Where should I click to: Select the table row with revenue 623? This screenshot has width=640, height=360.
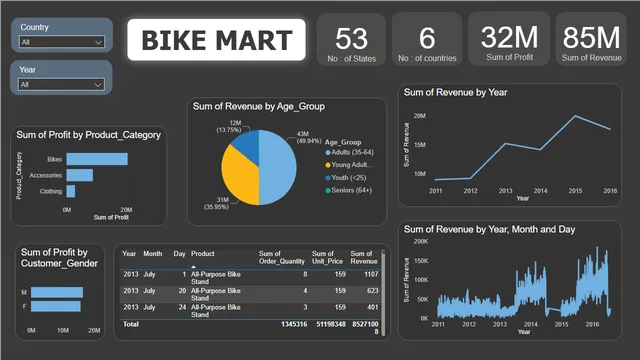click(250, 294)
